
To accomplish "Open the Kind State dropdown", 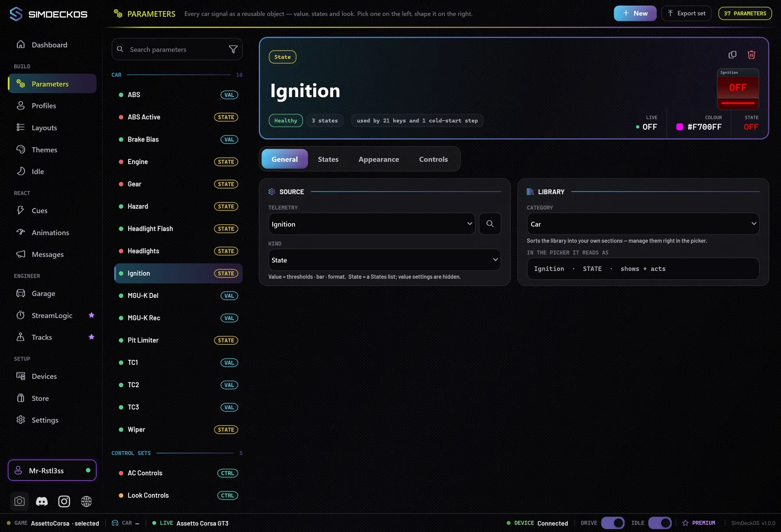I will click(x=384, y=260).
